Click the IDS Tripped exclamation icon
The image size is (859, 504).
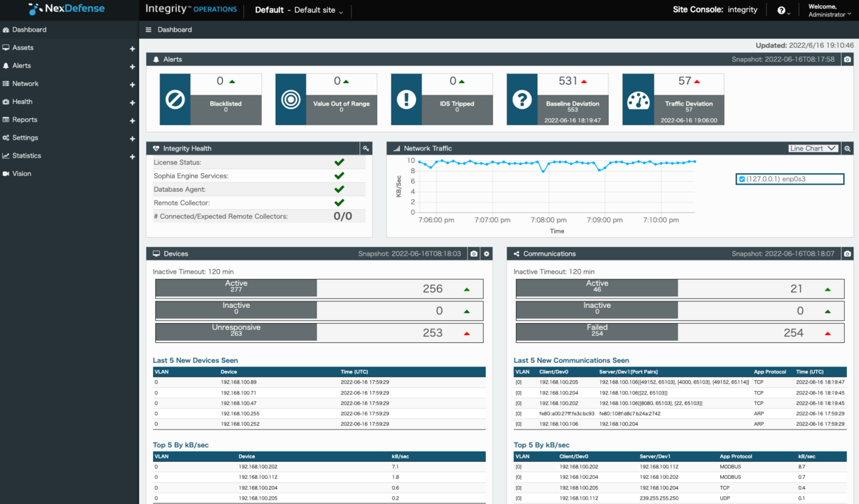pos(406,100)
